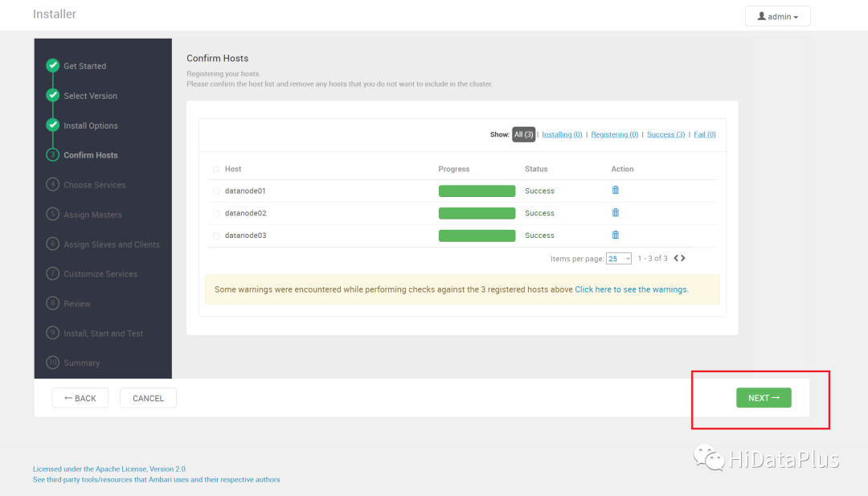Check the datanode03 row checkbox
868x496 pixels.
(216, 236)
